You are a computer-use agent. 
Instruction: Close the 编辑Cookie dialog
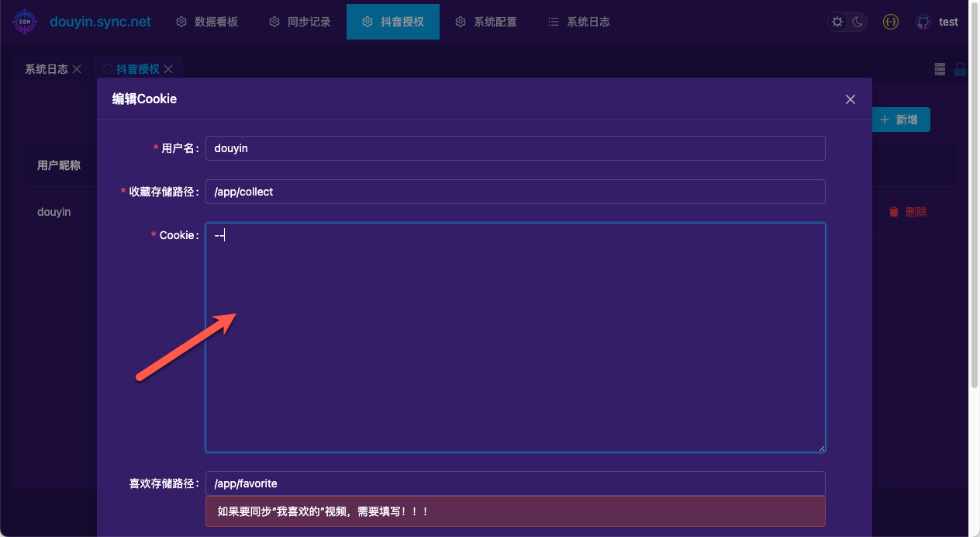coord(850,99)
